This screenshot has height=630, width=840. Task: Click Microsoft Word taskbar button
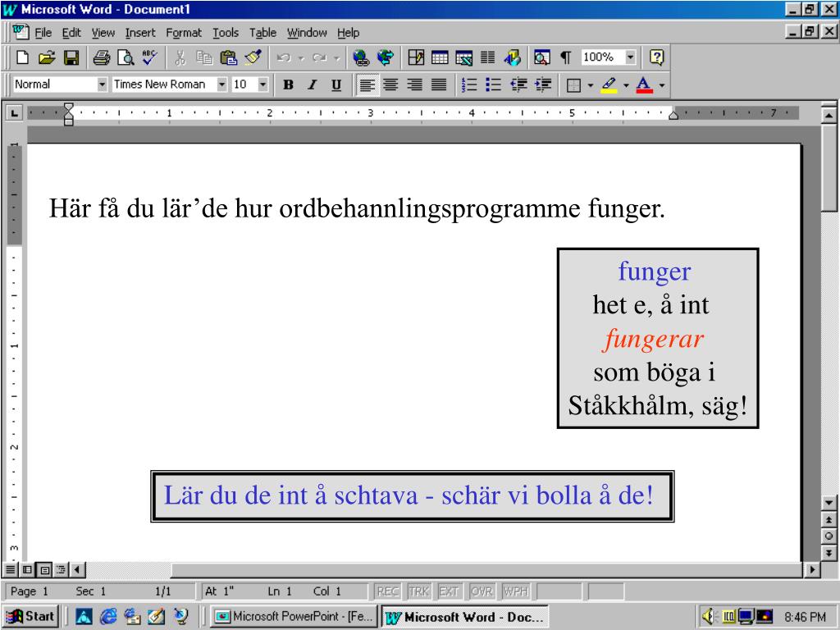(x=465, y=617)
